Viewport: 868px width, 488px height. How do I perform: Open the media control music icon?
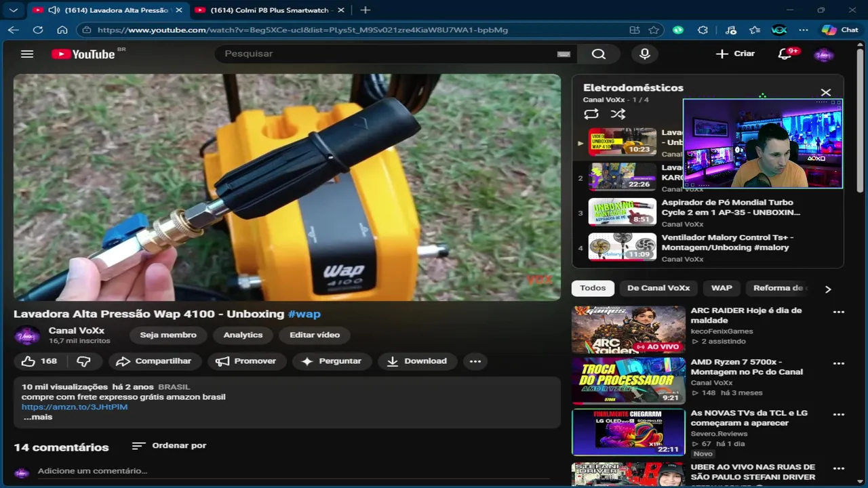pyautogui.click(x=730, y=30)
